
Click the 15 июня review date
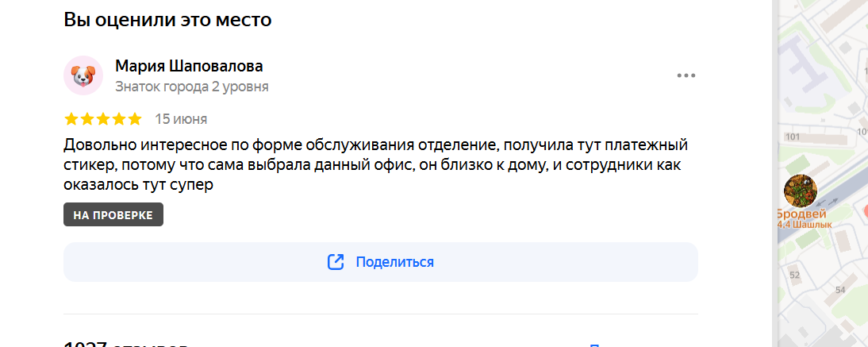[x=181, y=119]
